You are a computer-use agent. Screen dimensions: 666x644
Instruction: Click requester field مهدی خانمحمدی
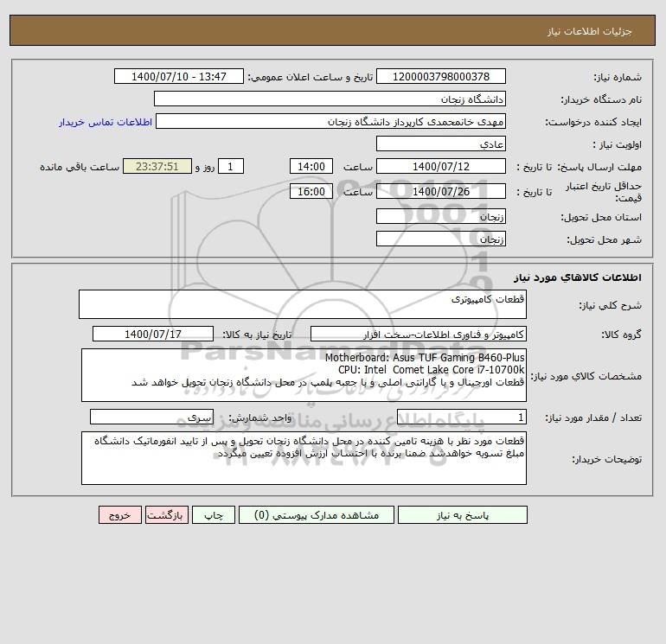click(x=331, y=121)
